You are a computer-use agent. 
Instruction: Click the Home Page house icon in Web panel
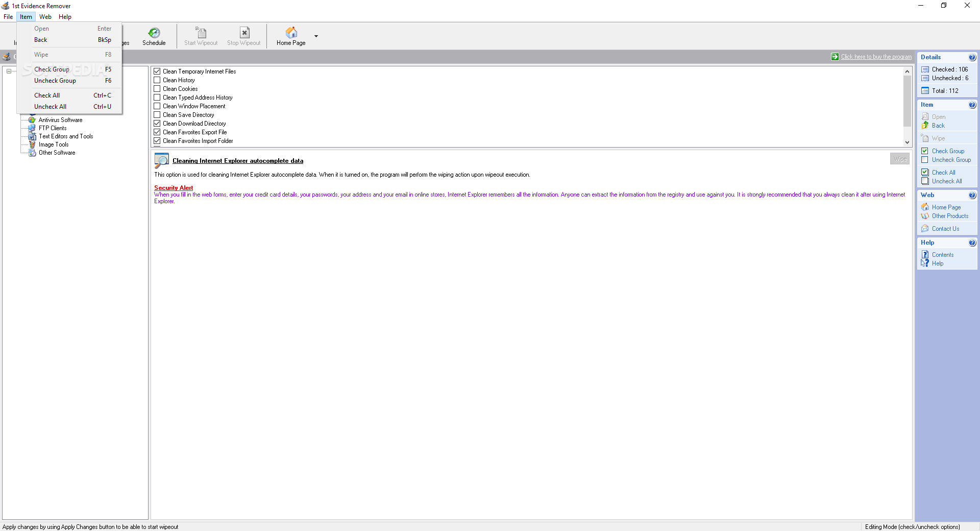pos(925,207)
